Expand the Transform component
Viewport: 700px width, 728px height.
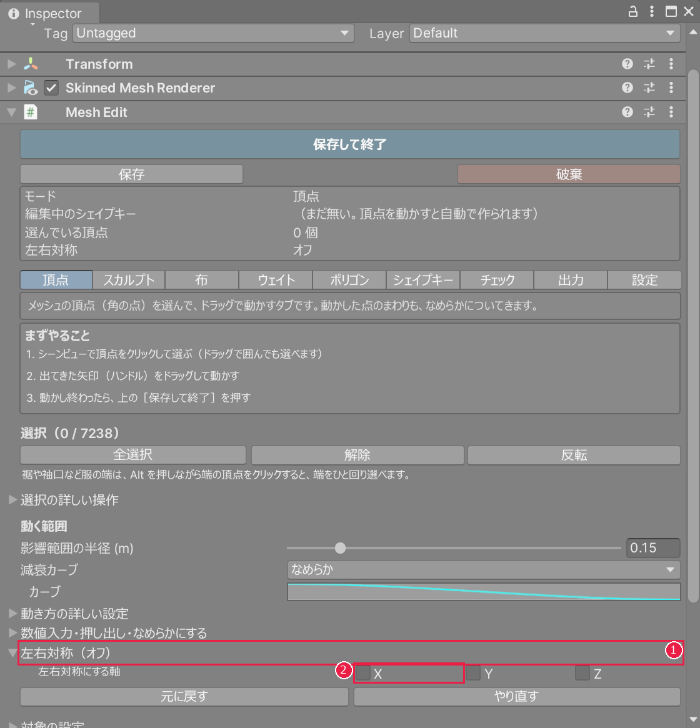[12, 64]
